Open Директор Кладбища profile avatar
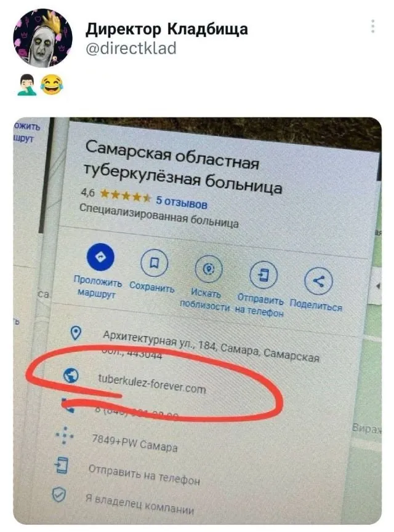This screenshot has height=532, width=394. (43, 38)
